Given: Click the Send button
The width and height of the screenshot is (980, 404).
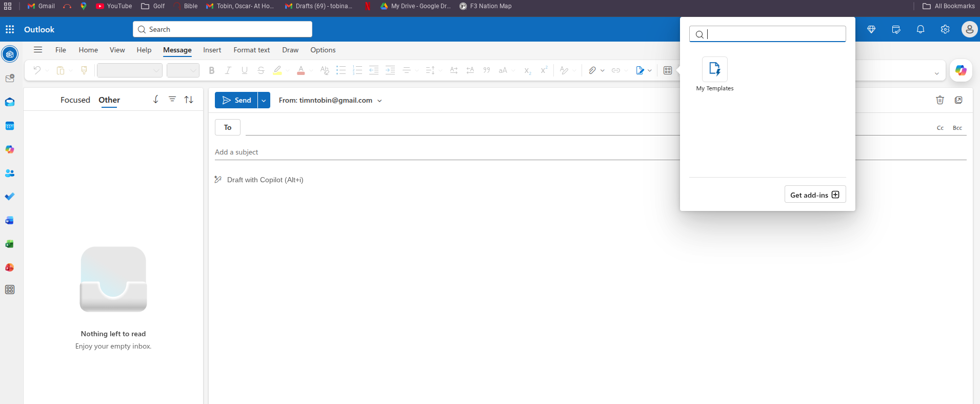Looking at the screenshot, I should (236, 100).
